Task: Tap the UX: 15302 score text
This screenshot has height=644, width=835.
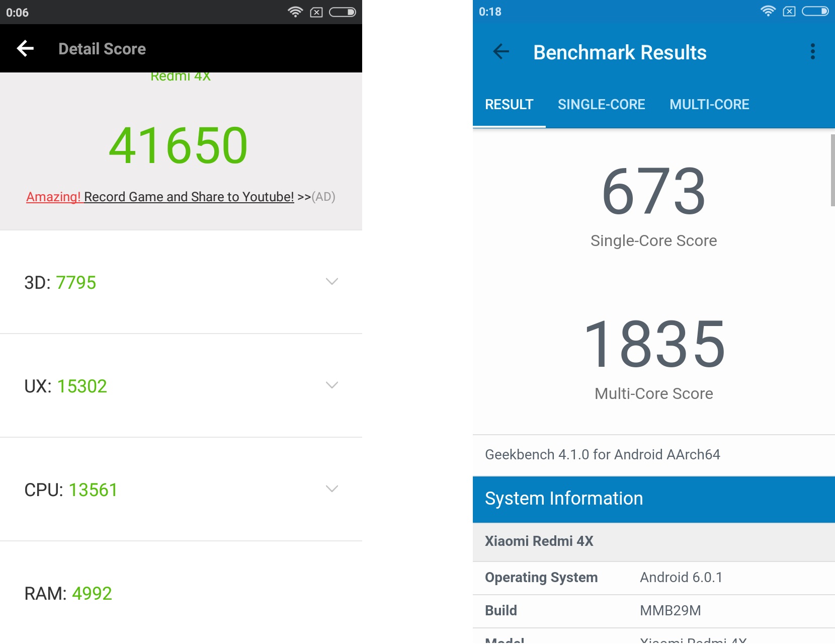Action: [x=65, y=386]
